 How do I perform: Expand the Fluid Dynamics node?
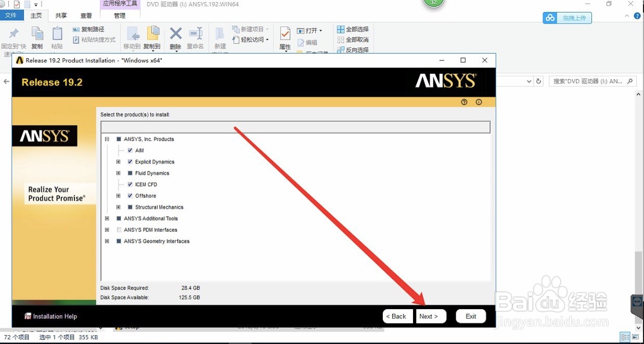pos(119,173)
